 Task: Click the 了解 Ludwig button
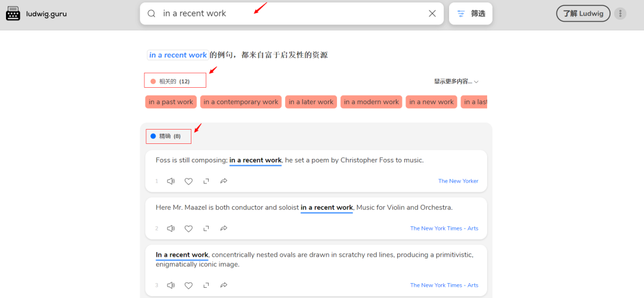[x=583, y=14]
